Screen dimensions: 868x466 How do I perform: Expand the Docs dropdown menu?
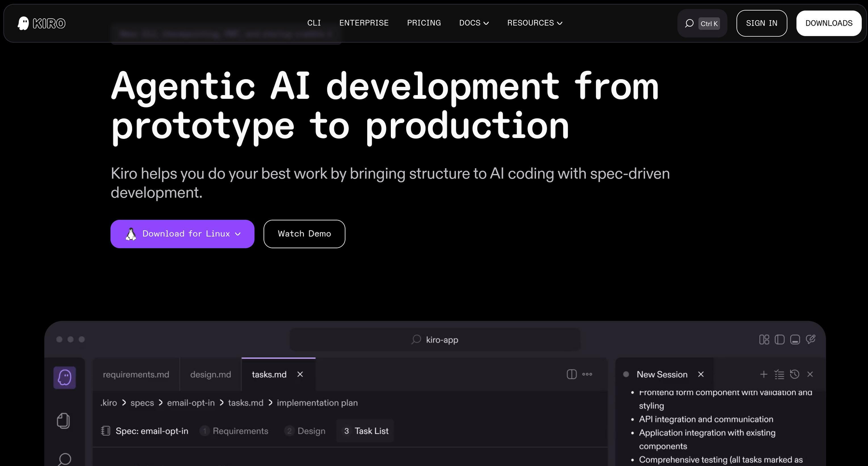pos(474,23)
